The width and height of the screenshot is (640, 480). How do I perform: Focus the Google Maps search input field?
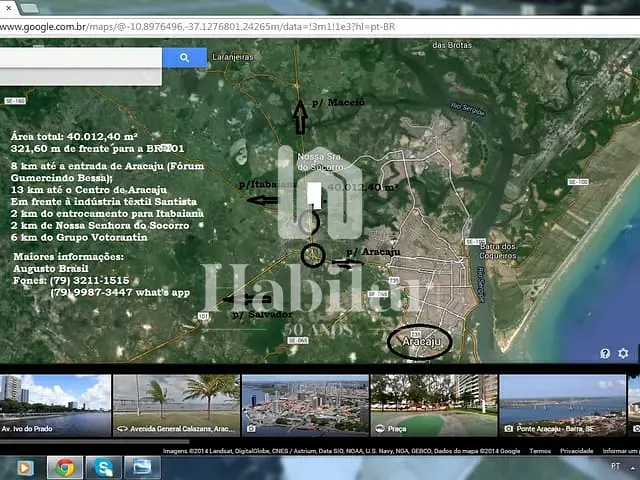[x=81, y=58]
